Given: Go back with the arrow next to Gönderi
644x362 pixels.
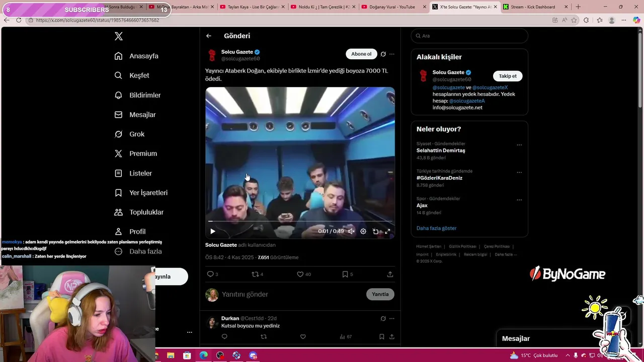Looking at the screenshot, I should tap(209, 36).
